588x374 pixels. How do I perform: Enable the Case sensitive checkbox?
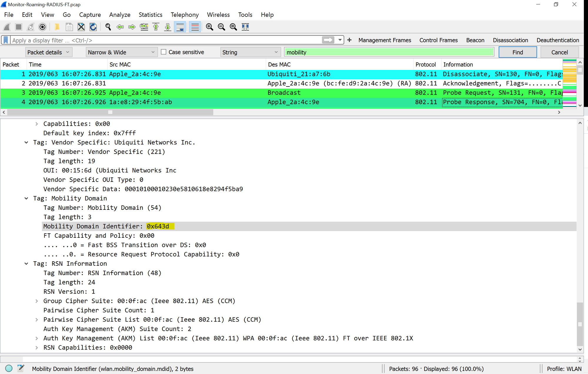164,52
